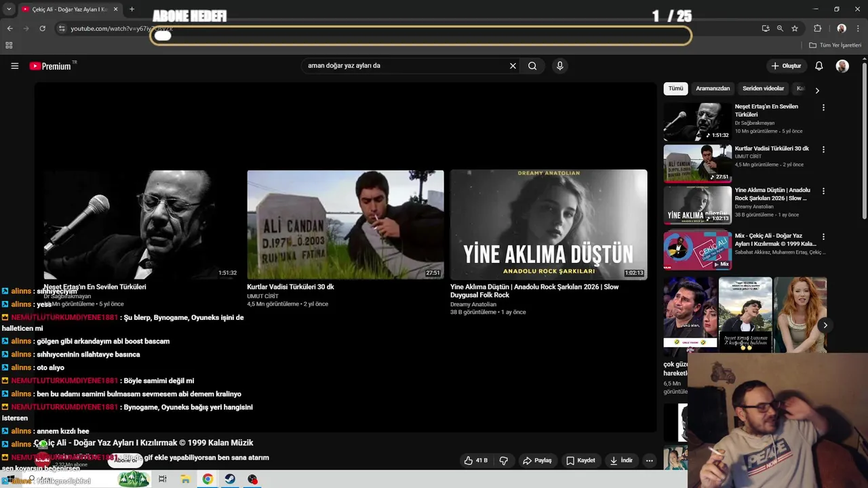Image resolution: width=868 pixels, height=488 pixels.
Task: Open options for Yine Aklıma Düştün sidebar video
Action: coord(823,192)
